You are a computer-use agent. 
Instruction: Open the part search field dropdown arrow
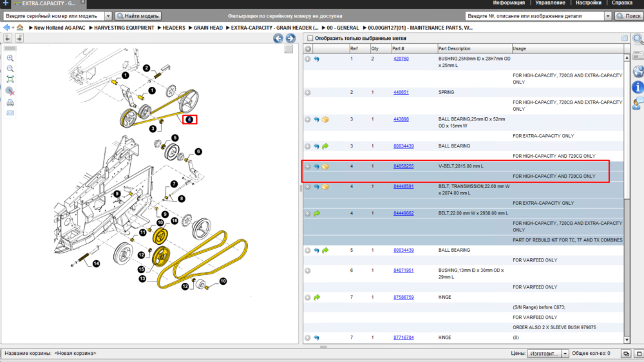click(x=608, y=16)
